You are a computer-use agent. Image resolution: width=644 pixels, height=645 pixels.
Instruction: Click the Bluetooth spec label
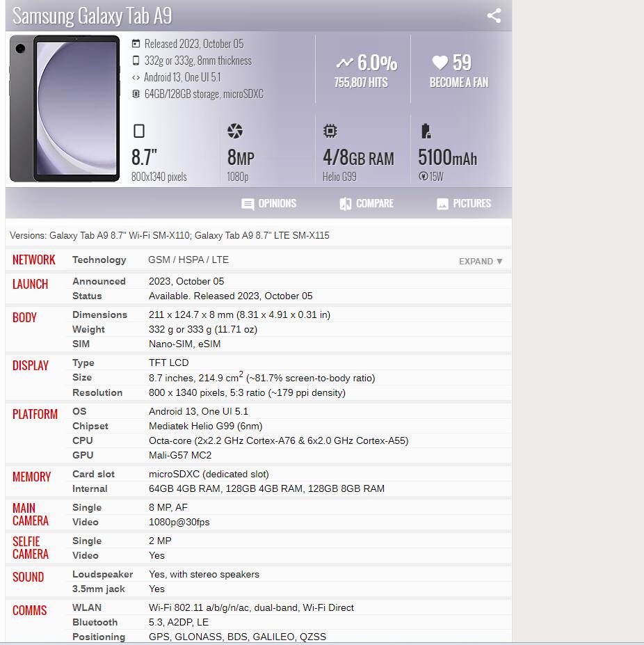click(95, 622)
